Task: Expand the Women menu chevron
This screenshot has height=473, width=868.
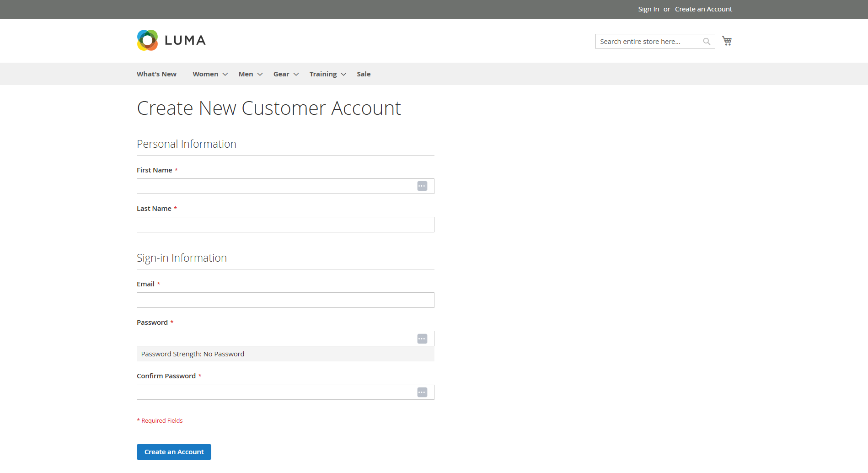Action: click(225, 74)
